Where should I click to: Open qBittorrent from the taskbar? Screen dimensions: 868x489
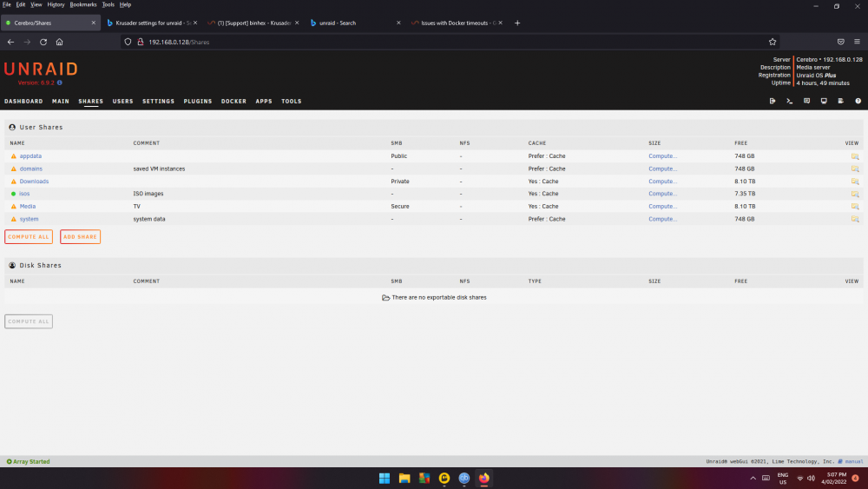tap(464, 478)
